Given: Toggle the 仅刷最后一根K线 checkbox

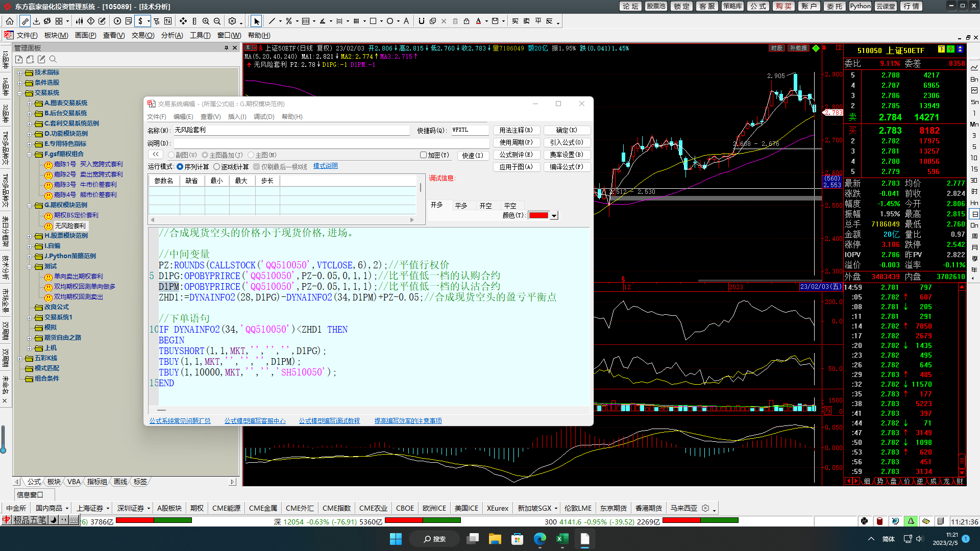Looking at the screenshot, I should pyautogui.click(x=256, y=167).
